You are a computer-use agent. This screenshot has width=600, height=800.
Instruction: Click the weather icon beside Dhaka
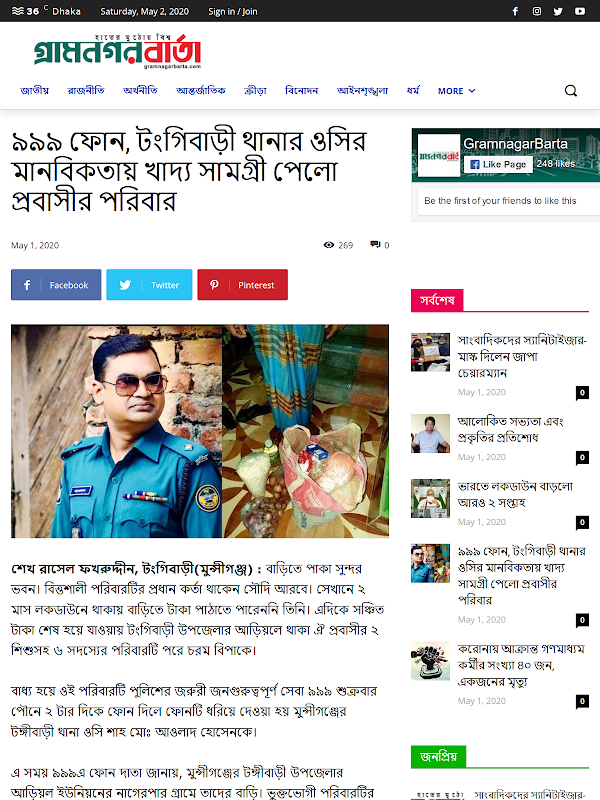click(18, 11)
